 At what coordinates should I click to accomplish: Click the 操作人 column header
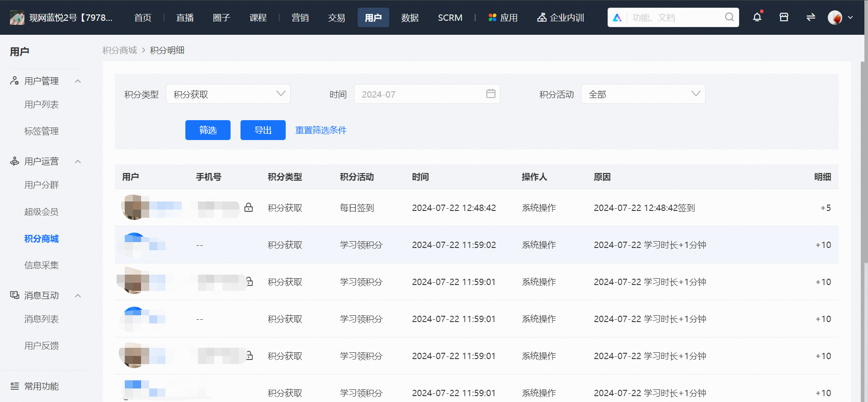coord(534,177)
